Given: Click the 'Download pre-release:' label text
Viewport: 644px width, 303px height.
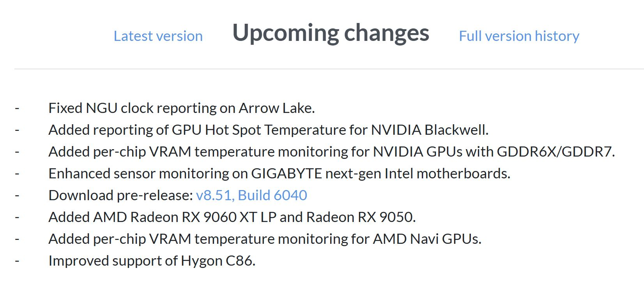Looking at the screenshot, I should click(121, 195).
